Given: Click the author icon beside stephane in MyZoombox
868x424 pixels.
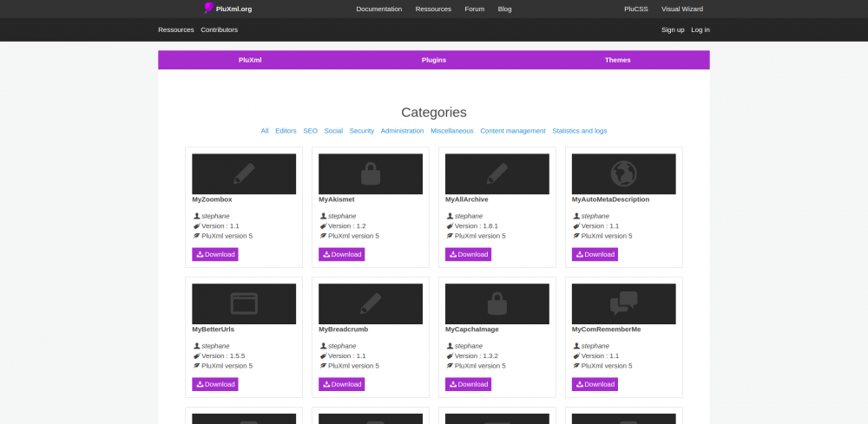Looking at the screenshot, I should [x=196, y=216].
